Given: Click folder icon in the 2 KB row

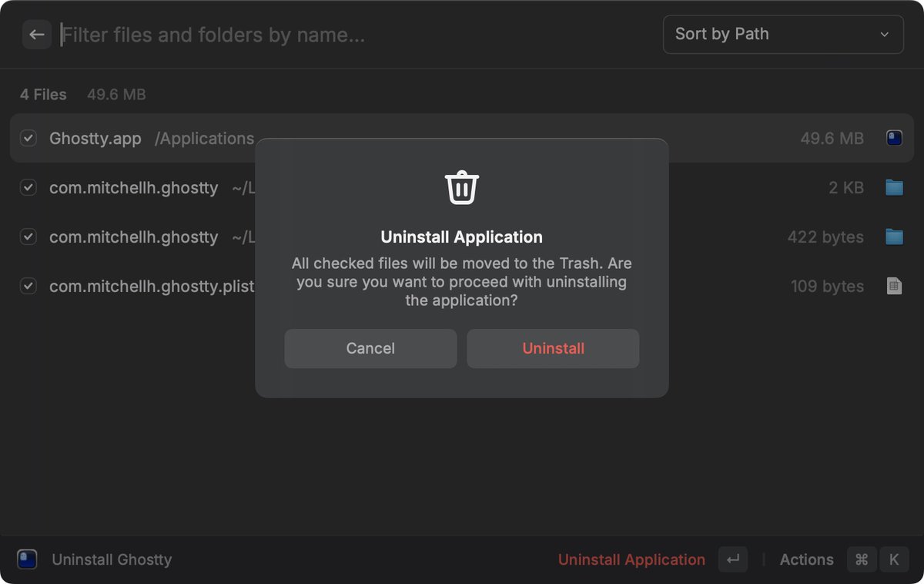Looking at the screenshot, I should (x=894, y=187).
